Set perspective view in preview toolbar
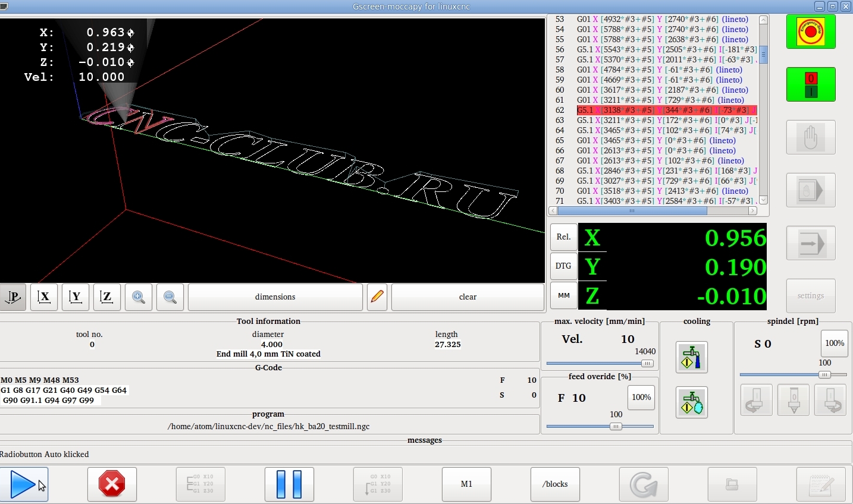Viewport: 853px width, 504px height. pyautogui.click(x=12, y=297)
